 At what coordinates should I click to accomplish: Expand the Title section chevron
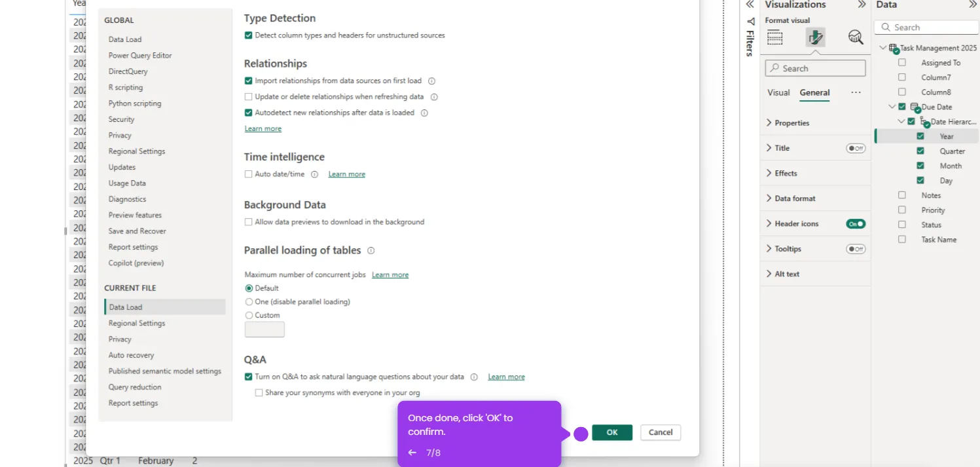pos(769,148)
